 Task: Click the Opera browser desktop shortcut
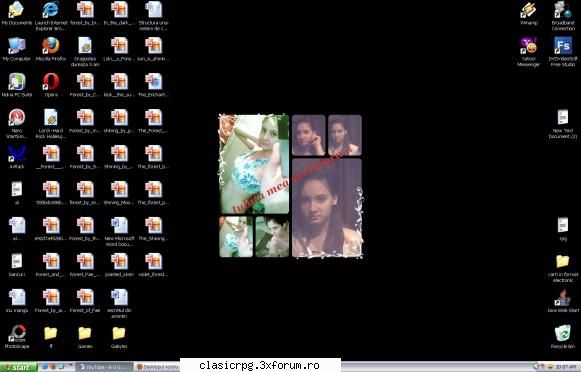[x=51, y=85]
